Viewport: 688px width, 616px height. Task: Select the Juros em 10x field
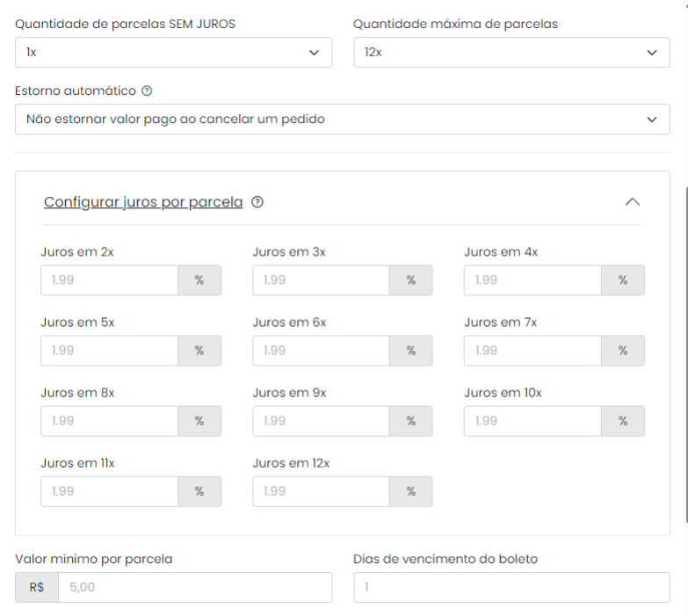pyautogui.click(x=532, y=421)
